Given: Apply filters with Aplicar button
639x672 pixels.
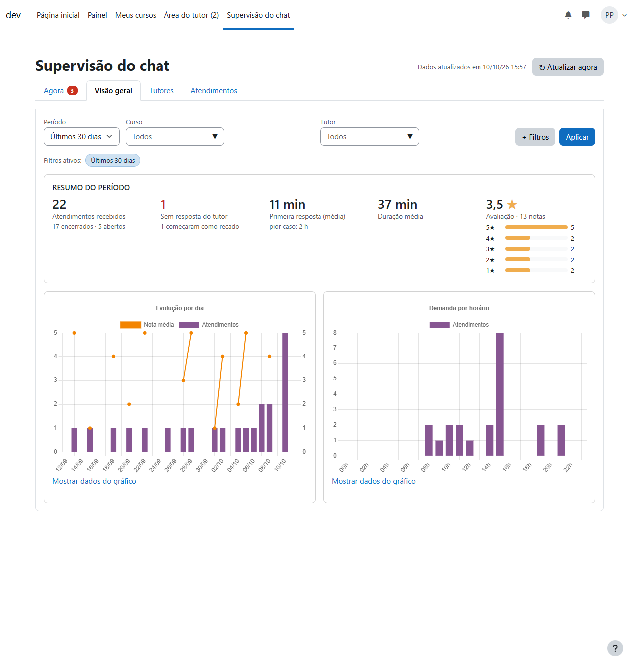Looking at the screenshot, I should pos(577,137).
